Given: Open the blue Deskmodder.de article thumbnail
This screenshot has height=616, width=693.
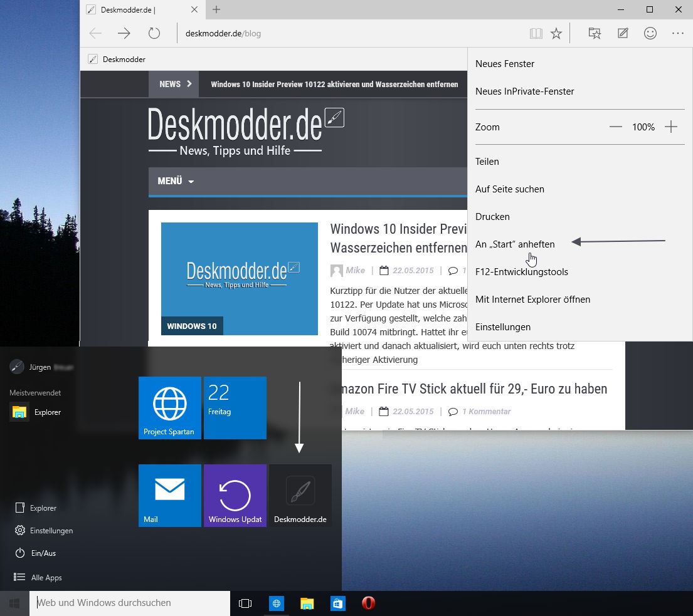Looking at the screenshot, I should pyautogui.click(x=240, y=279).
